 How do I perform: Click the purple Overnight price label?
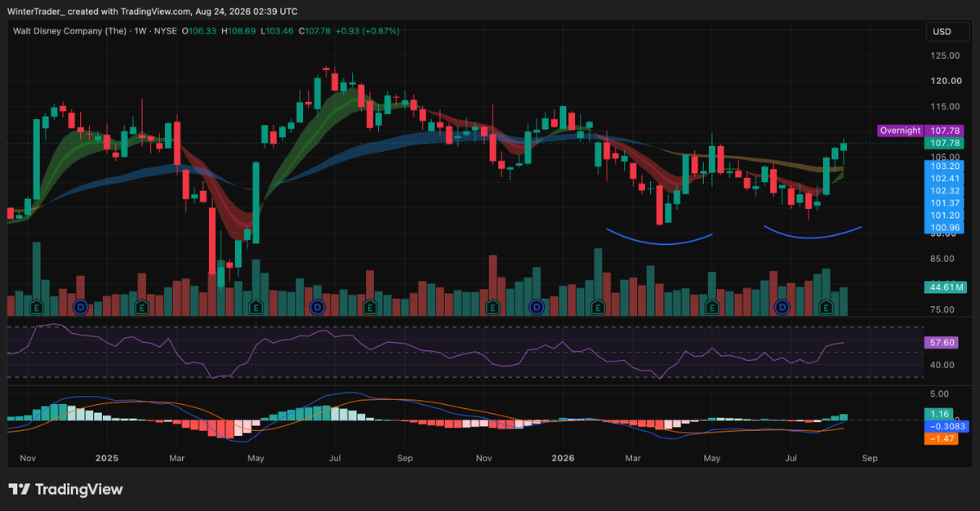pos(901,131)
